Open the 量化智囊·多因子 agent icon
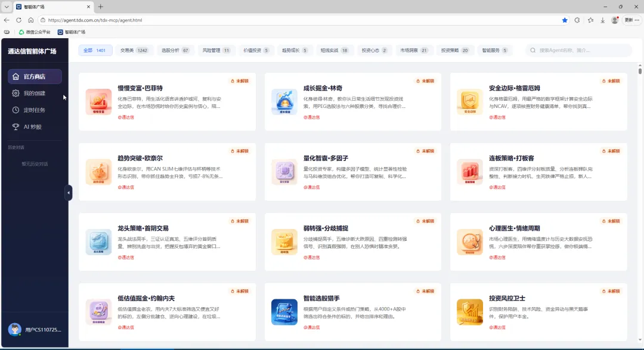This screenshot has height=350, width=644. pos(284,172)
